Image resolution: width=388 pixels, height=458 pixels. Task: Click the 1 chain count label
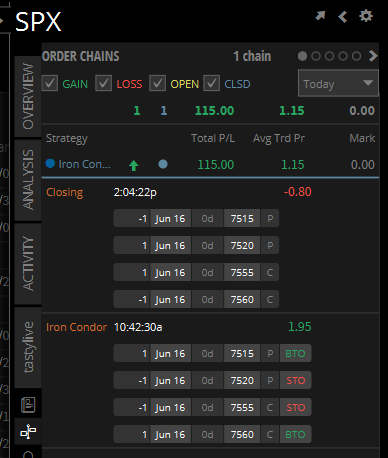[252, 56]
